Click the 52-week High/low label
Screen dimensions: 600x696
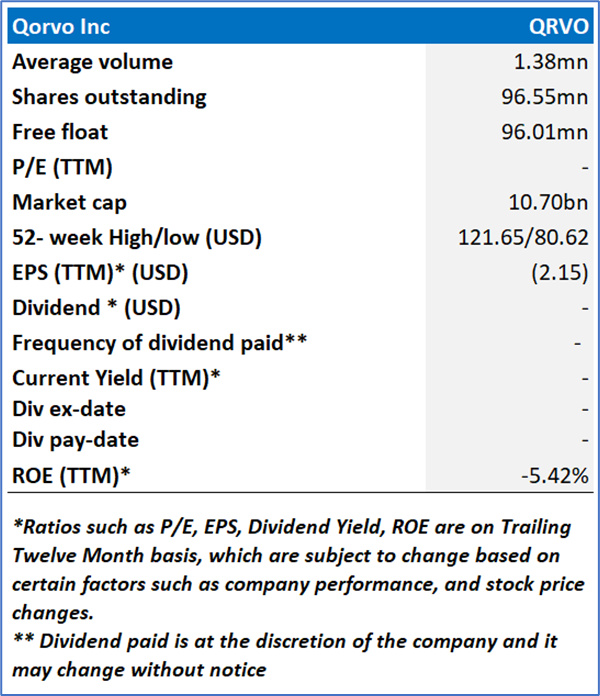[x=137, y=237]
